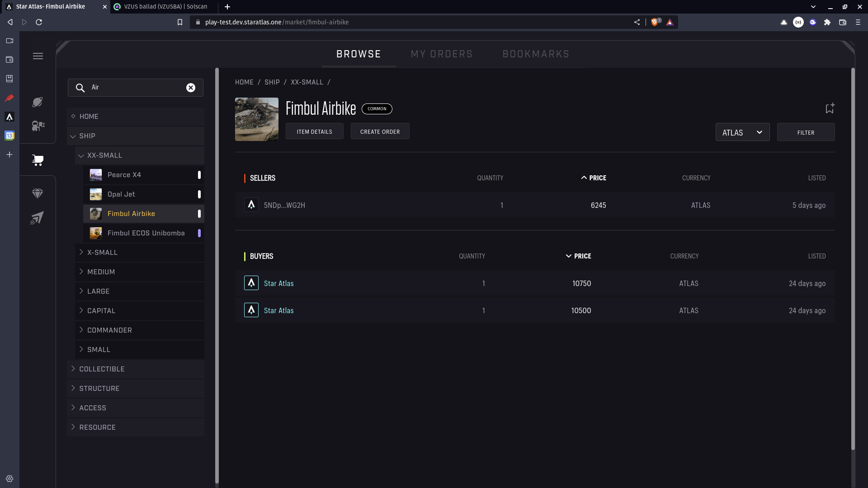868x488 pixels.
Task: Click the seller 5NDp...WG2H avatar icon
Action: [x=251, y=205]
